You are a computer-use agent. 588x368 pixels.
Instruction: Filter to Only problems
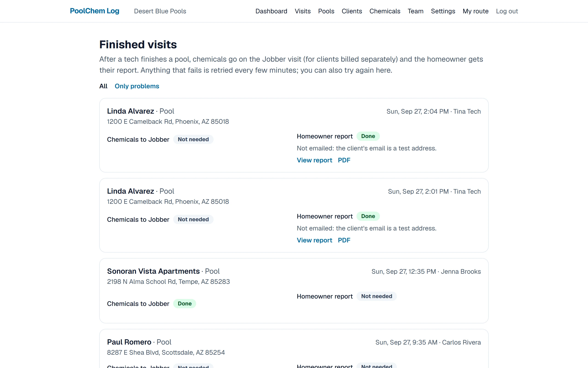[x=137, y=86]
